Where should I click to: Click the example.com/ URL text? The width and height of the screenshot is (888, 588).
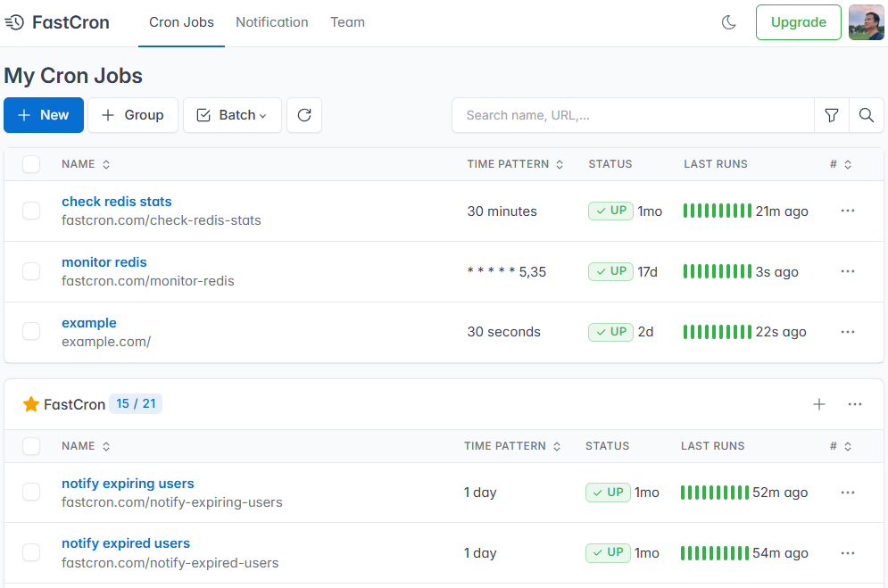[106, 341]
